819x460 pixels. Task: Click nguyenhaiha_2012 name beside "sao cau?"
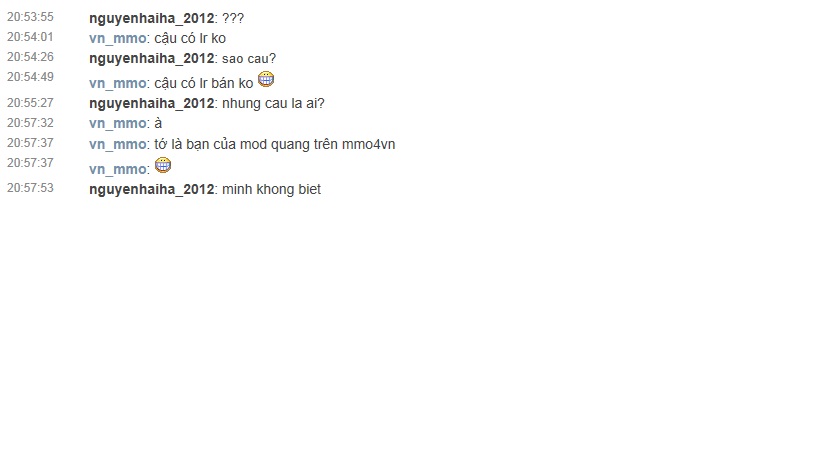[151, 58]
